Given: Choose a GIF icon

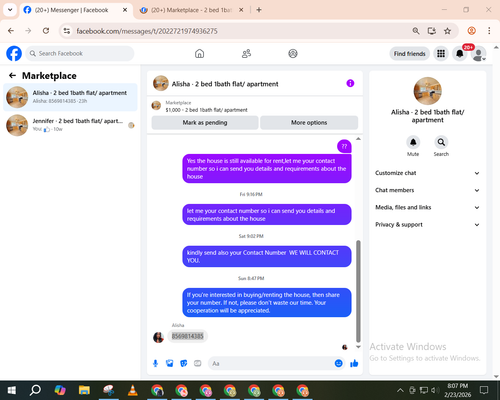Looking at the screenshot, I should [x=197, y=363].
